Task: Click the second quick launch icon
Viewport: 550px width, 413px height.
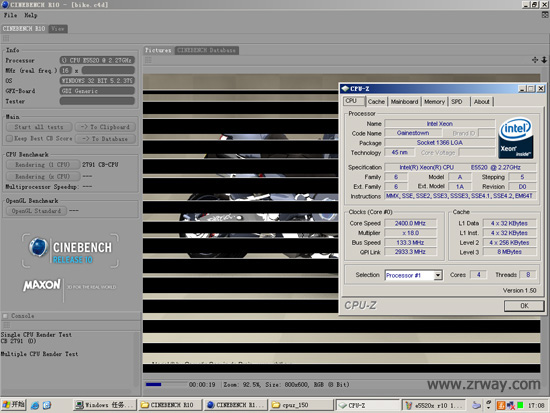Action: click(47, 405)
